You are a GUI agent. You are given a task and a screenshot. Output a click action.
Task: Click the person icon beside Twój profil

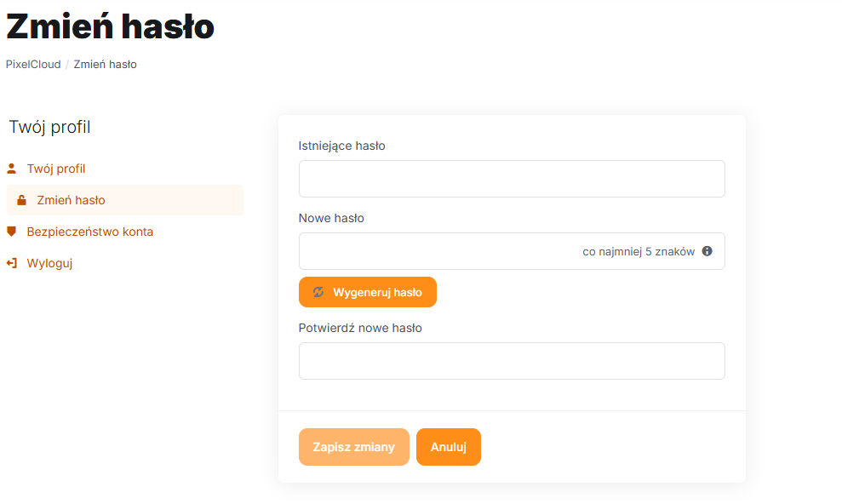[x=12, y=169]
